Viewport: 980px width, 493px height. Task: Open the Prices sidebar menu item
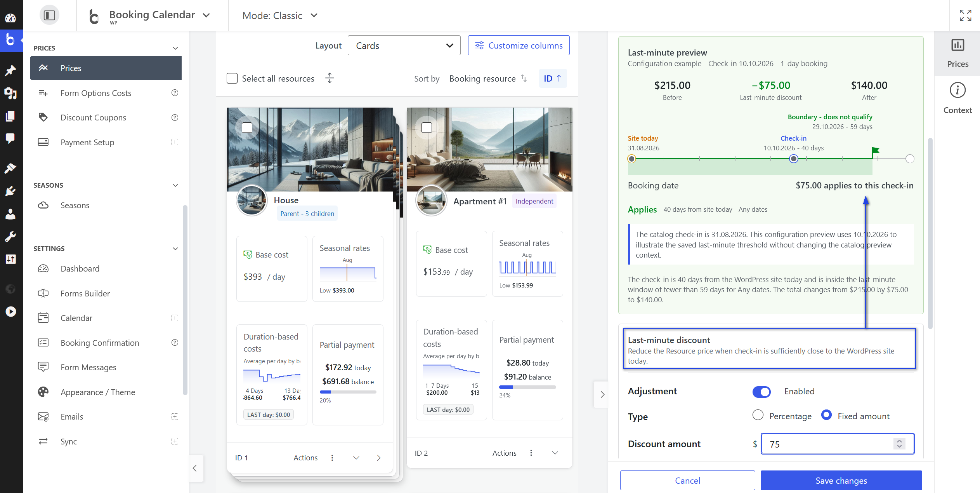(106, 68)
